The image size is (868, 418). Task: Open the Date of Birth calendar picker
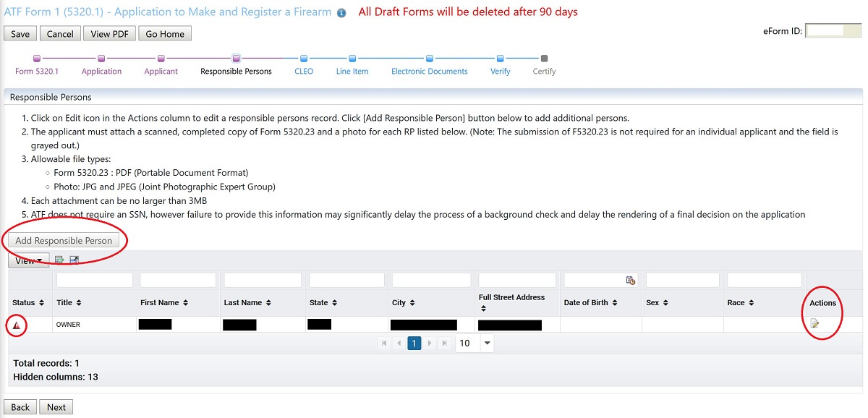pos(630,281)
